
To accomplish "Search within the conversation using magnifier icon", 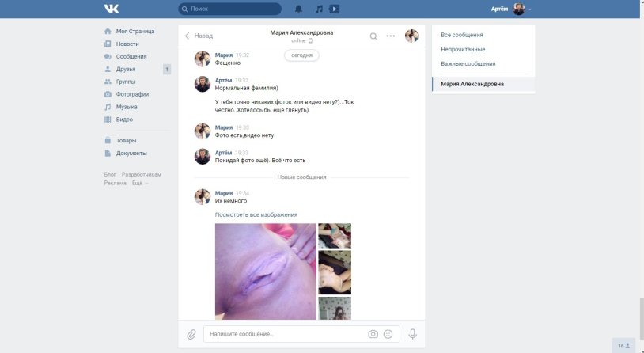I will [373, 36].
